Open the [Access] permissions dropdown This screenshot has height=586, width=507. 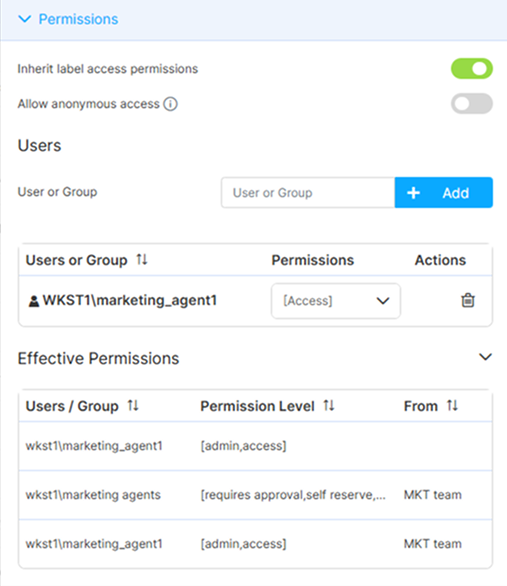point(336,301)
